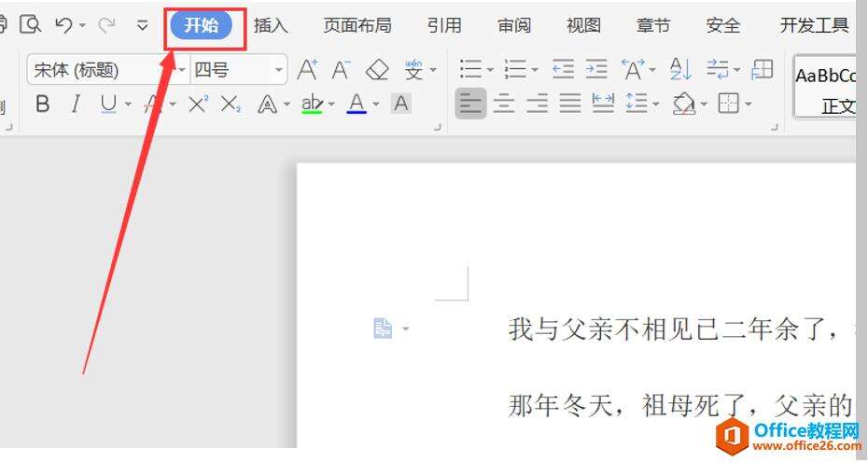Decrease font size with A- icon
The image size is (868, 462).
(341, 70)
